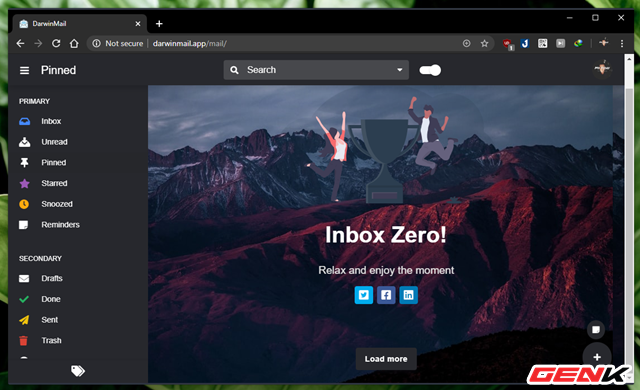The image size is (640, 390).
Task: Reload the DarwinMail page
Action: 56,43
